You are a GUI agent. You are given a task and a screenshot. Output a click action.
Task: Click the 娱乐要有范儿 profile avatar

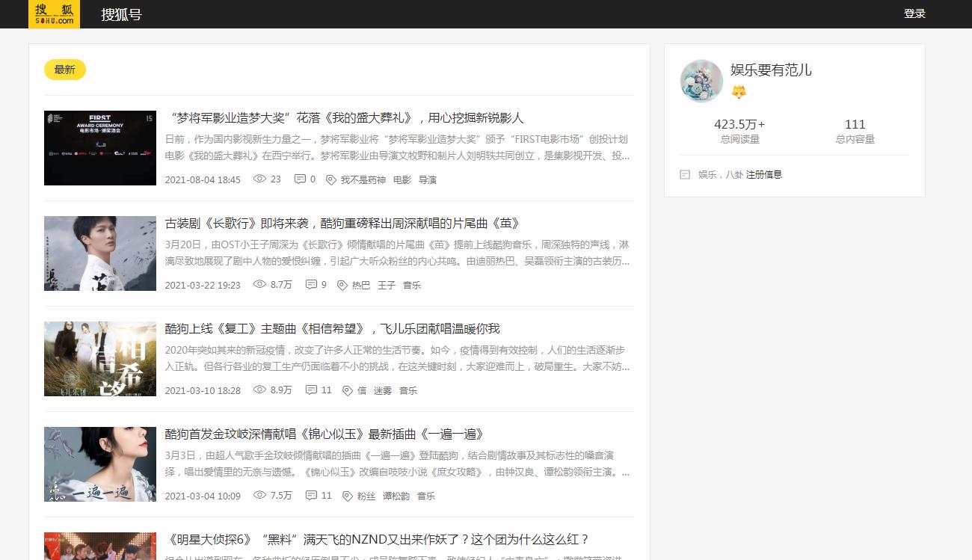(x=701, y=81)
